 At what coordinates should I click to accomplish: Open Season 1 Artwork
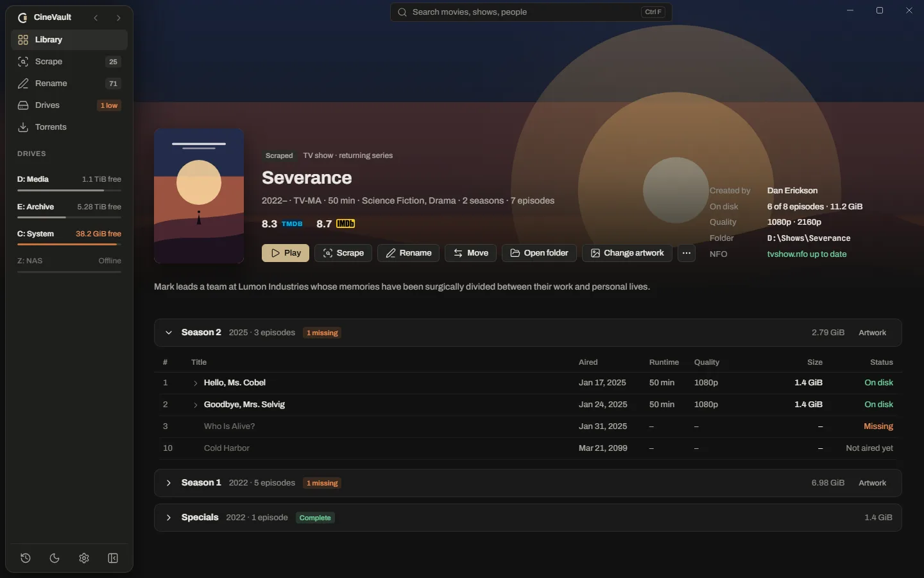click(x=872, y=483)
